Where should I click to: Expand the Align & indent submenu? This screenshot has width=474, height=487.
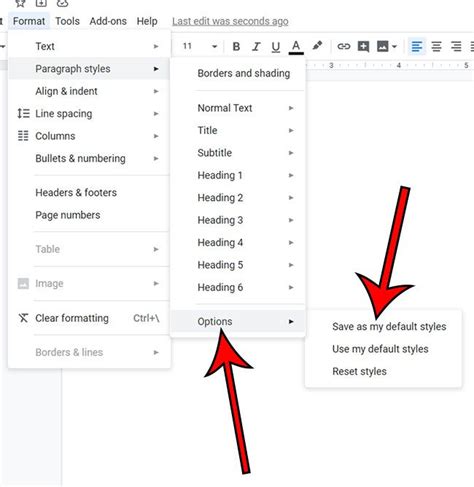[89, 91]
